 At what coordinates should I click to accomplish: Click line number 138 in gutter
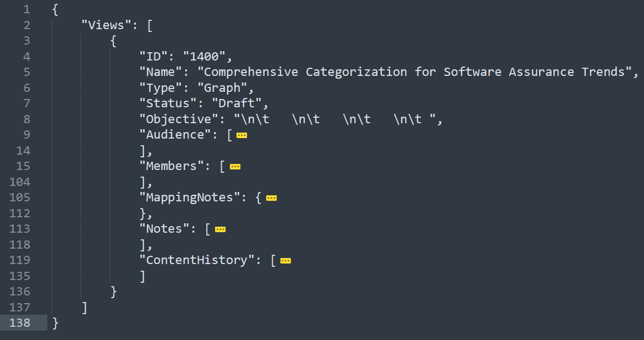click(x=20, y=323)
